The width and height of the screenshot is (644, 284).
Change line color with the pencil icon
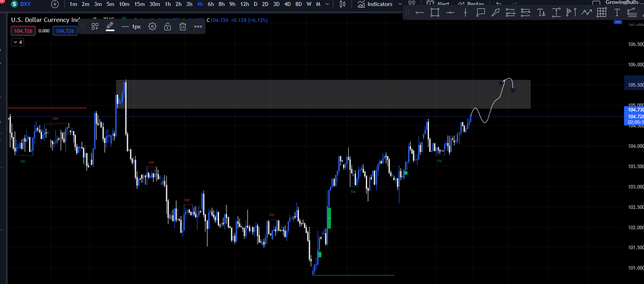111,26
